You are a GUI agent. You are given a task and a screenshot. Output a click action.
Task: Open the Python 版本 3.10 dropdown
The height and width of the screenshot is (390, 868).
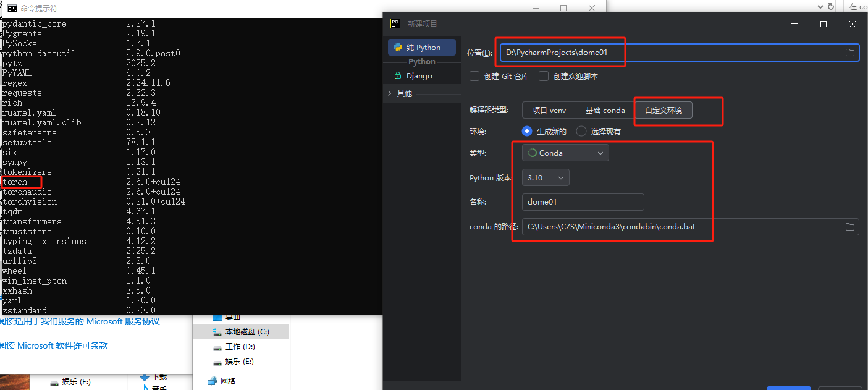546,177
